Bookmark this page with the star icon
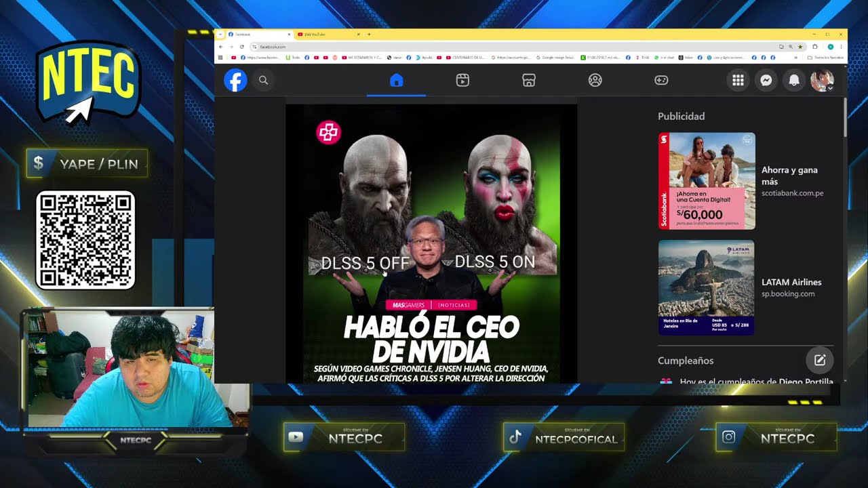The width and height of the screenshot is (868, 488). click(800, 47)
